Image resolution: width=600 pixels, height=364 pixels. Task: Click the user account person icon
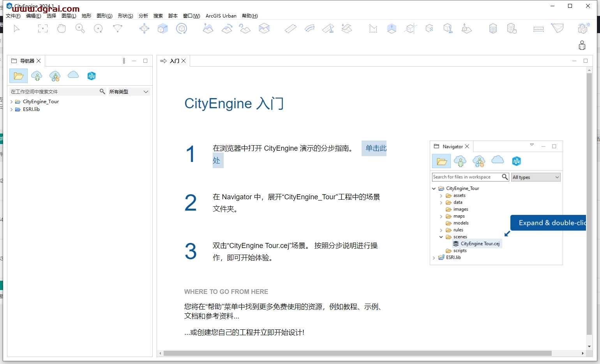pos(582,45)
